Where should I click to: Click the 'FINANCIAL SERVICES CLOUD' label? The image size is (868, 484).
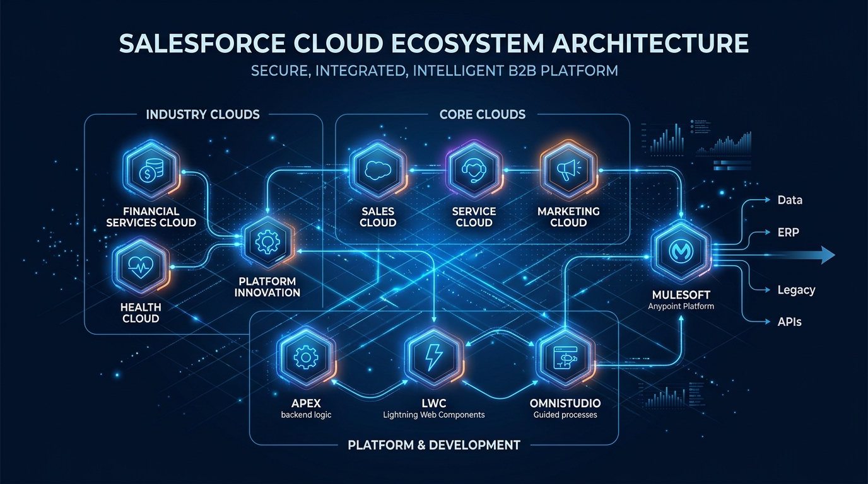[151, 217]
